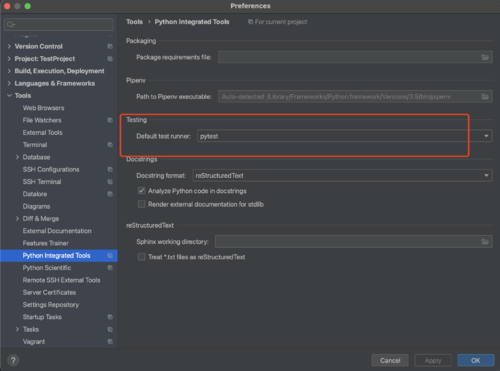Click the Package requirements file field
Viewport: 500px width, 371px height.
coord(355,57)
